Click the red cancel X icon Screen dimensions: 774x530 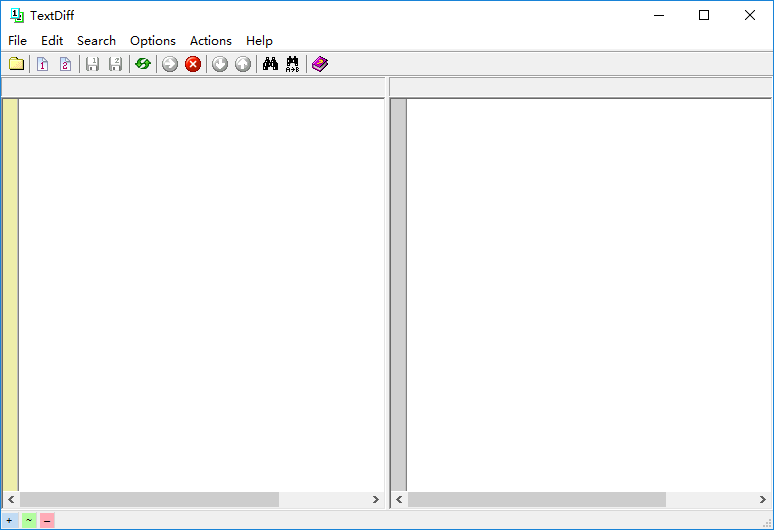(x=193, y=64)
